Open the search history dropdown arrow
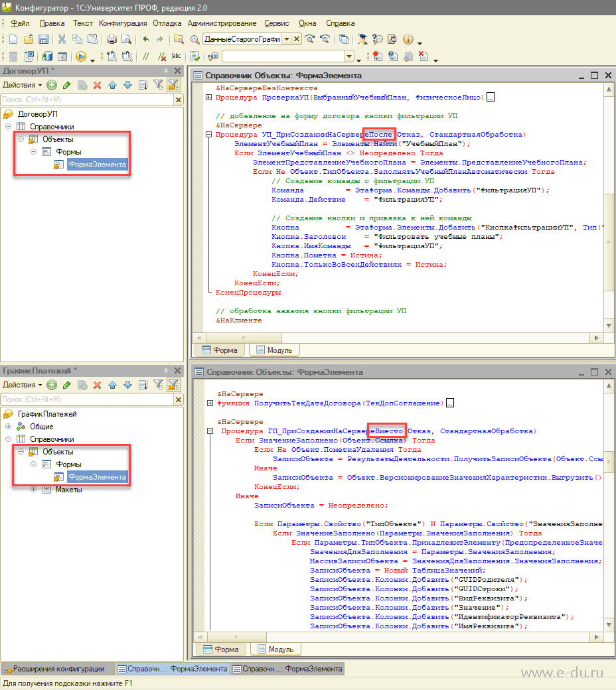 (x=287, y=39)
